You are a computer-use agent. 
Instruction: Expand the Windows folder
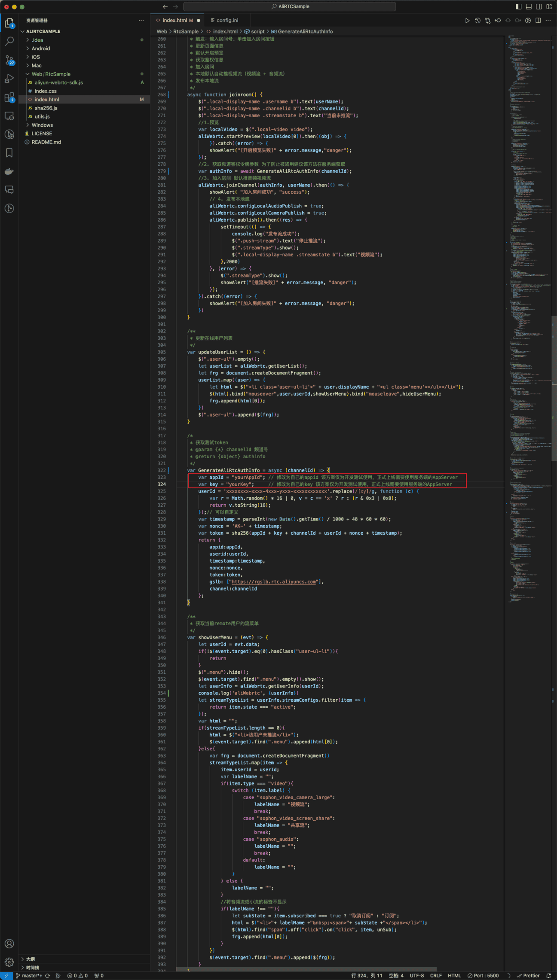point(42,125)
